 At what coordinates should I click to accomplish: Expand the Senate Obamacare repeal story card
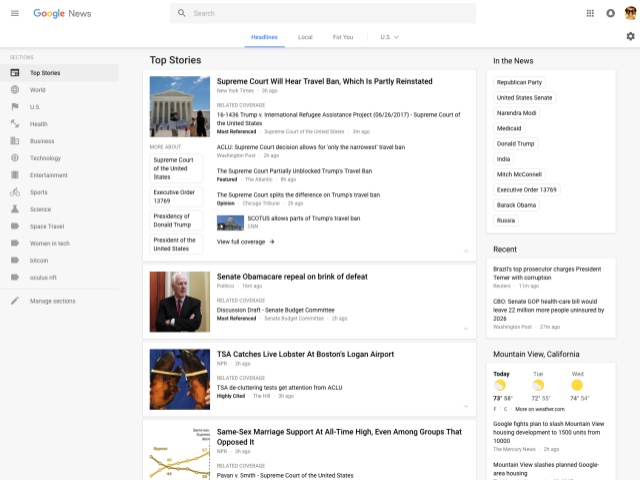tap(465, 328)
